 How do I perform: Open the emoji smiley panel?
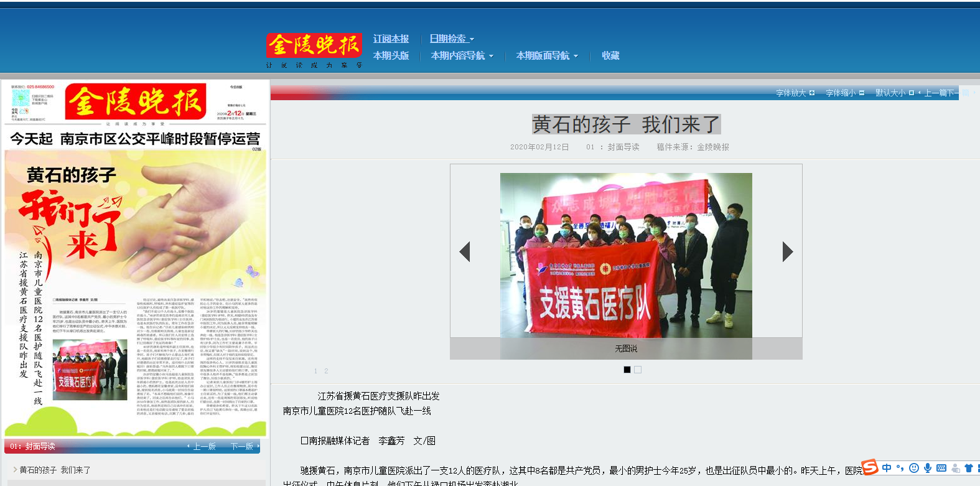(x=914, y=468)
